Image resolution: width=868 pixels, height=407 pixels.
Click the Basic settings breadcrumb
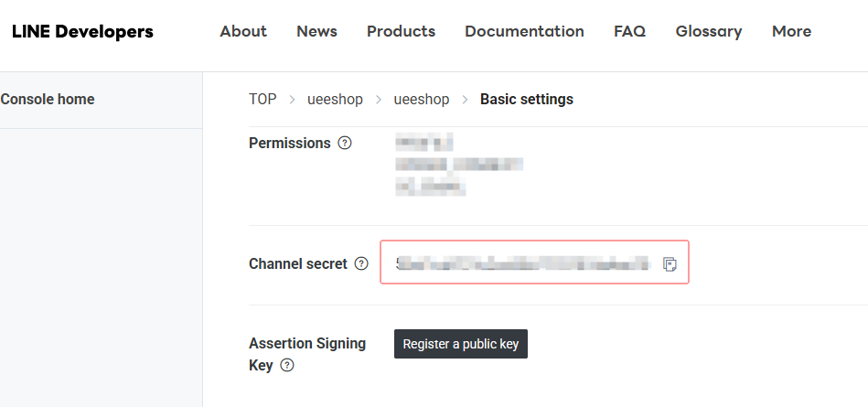[x=527, y=100]
